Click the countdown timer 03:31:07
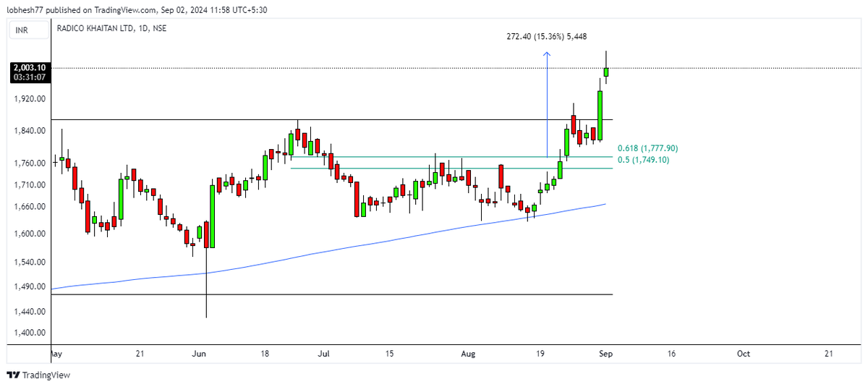Image resolution: width=868 pixels, height=387 pixels. coord(29,77)
